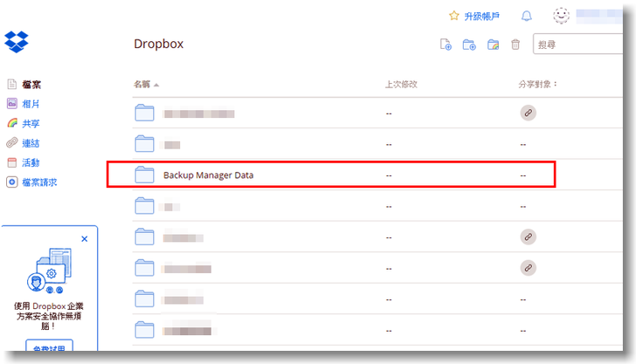Screen dimensions: 636x364
Task: Close the Dropbox business promo panel
Action: click(85, 239)
